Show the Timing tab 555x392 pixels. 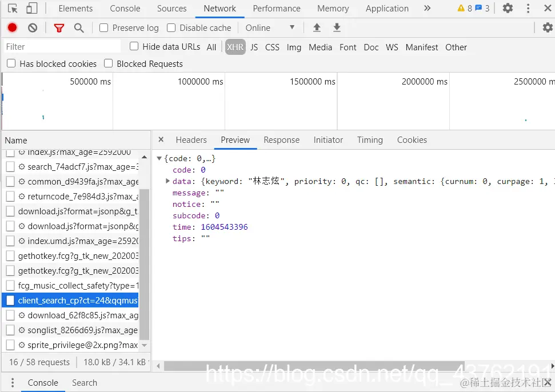pos(370,140)
